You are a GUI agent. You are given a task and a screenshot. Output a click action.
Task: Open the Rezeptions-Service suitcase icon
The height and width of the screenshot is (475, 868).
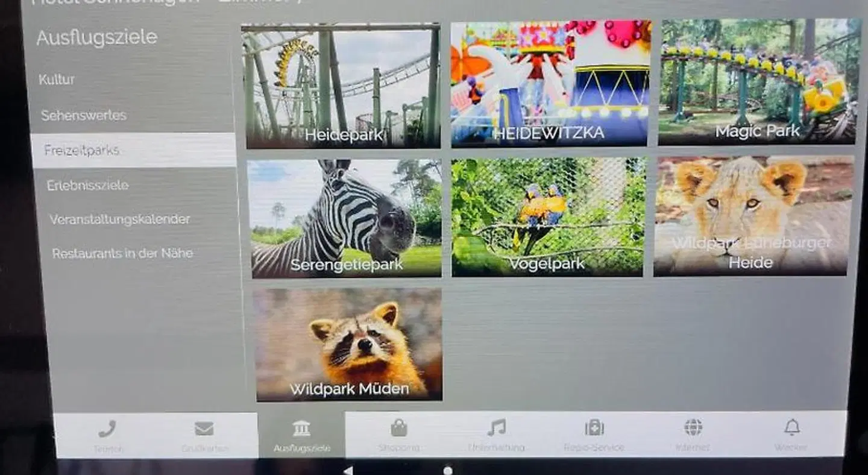(594, 427)
